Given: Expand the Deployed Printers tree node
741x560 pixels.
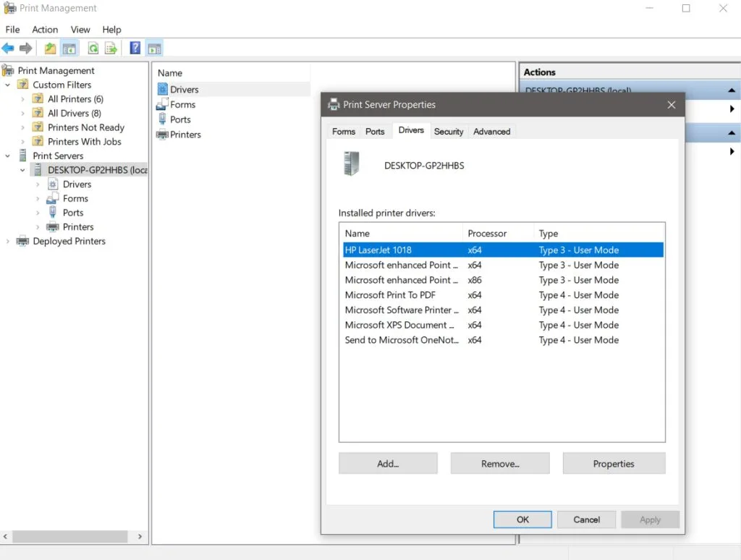Looking at the screenshot, I should [x=7, y=241].
